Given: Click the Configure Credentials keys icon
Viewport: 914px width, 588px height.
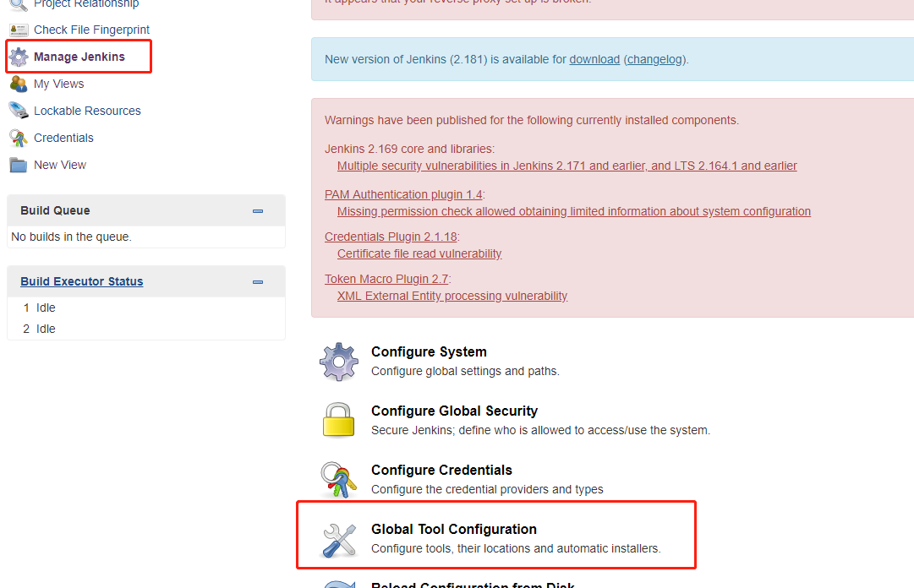Looking at the screenshot, I should coord(339,480).
